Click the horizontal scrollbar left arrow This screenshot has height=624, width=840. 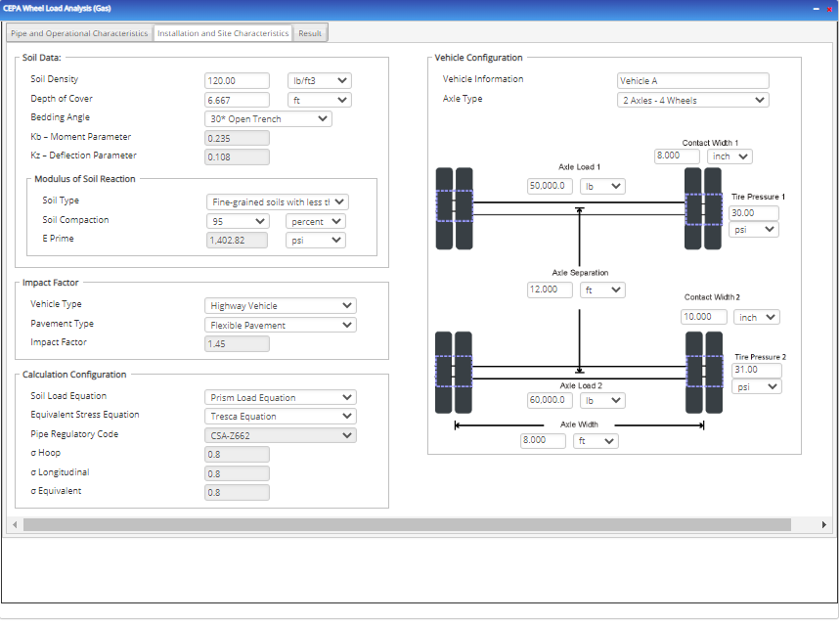coord(14,525)
